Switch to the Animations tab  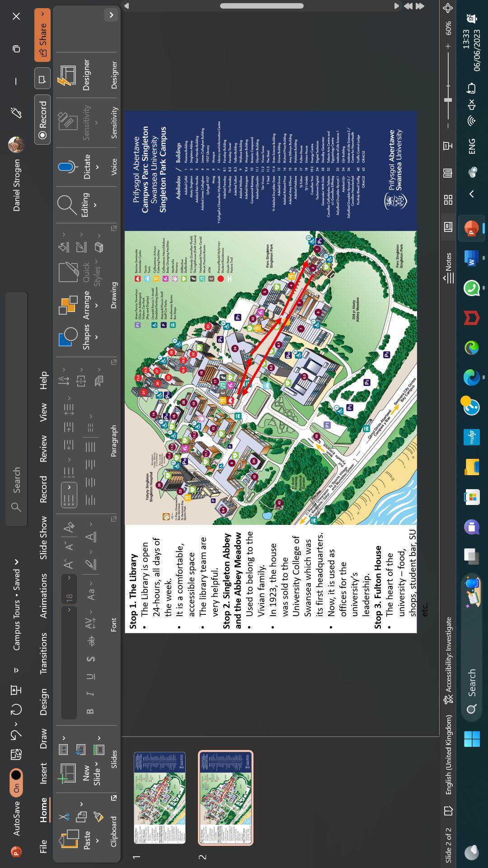click(43, 595)
